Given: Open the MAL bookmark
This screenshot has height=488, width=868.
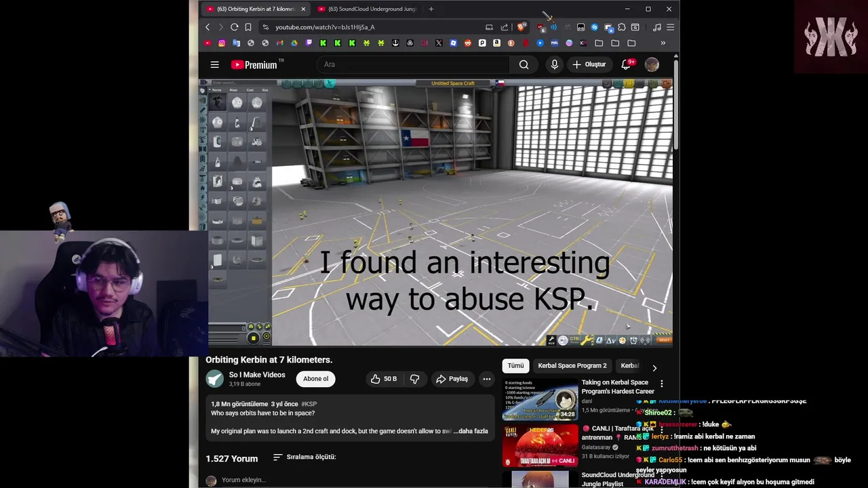Looking at the screenshot, I should pyautogui.click(x=555, y=43).
